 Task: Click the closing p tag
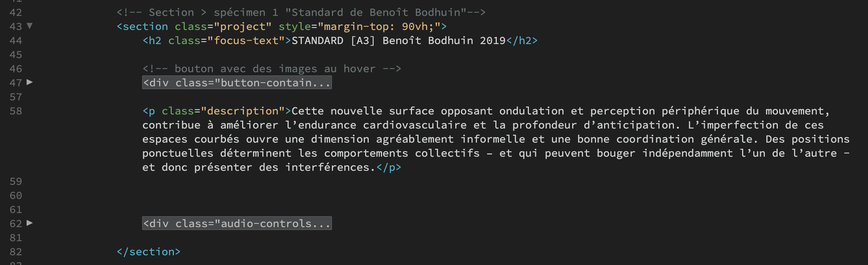389,168
